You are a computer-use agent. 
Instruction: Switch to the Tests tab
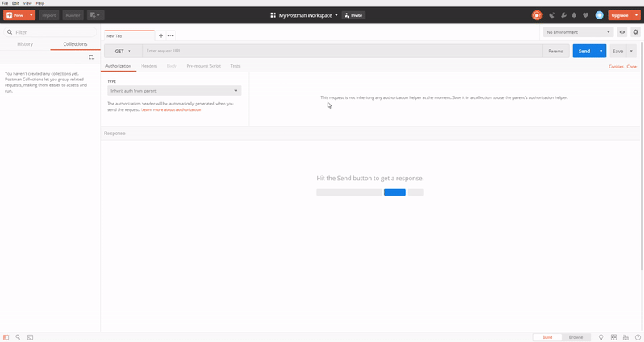pos(235,66)
